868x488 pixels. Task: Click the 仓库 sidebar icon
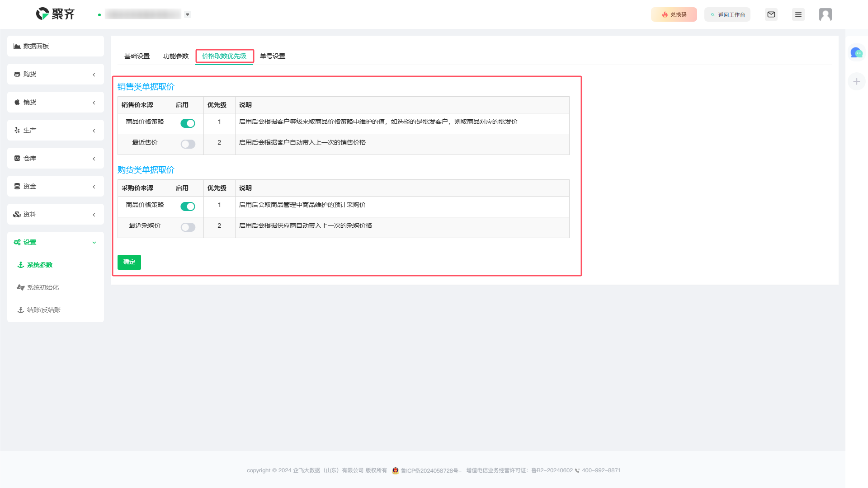(x=17, y=158)
